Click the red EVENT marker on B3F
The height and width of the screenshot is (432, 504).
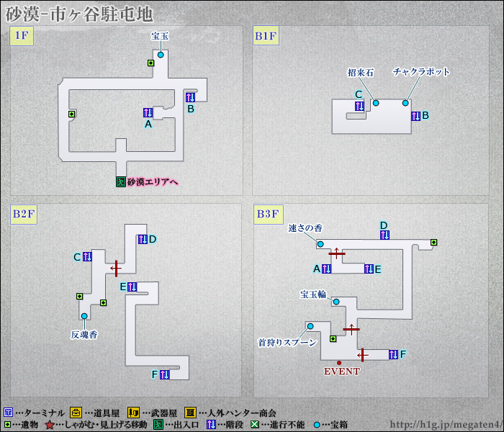point(339,362)
